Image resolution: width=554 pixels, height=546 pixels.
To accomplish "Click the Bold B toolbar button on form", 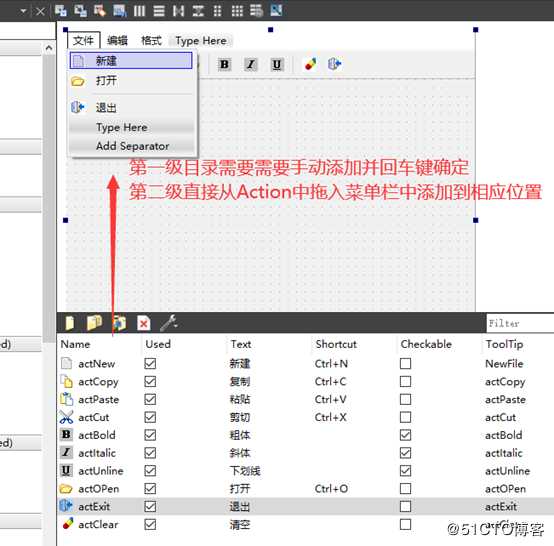I will coord(224,64).
